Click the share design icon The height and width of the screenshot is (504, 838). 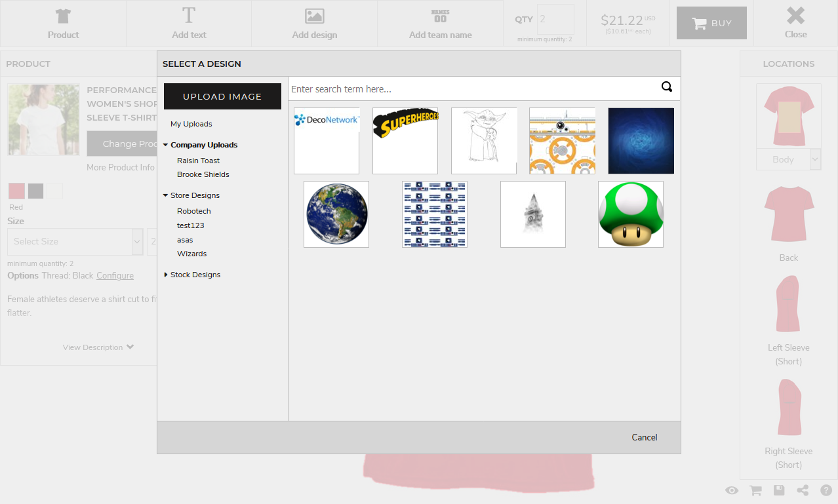click(802, 490)
